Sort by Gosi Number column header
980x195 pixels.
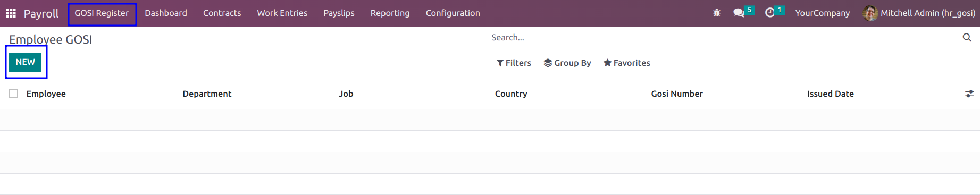[x=677, y=94]
